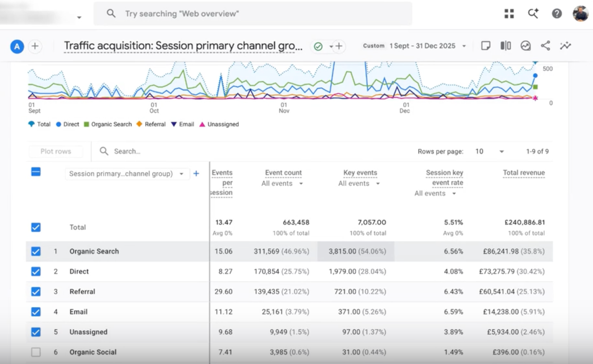Toggle the select-all rows header checkbox
The image size is (593, 364).
click(36, 172)
